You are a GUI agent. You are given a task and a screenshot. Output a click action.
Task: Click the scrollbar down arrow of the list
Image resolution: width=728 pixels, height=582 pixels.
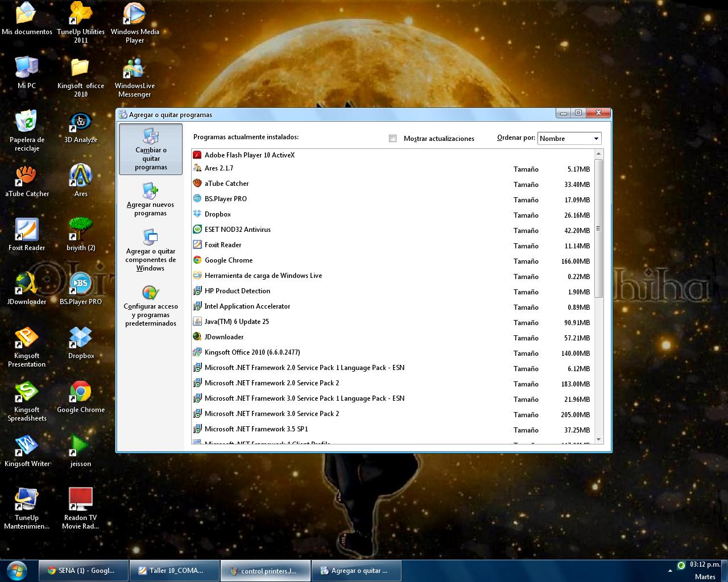click(x=598, y=439)
